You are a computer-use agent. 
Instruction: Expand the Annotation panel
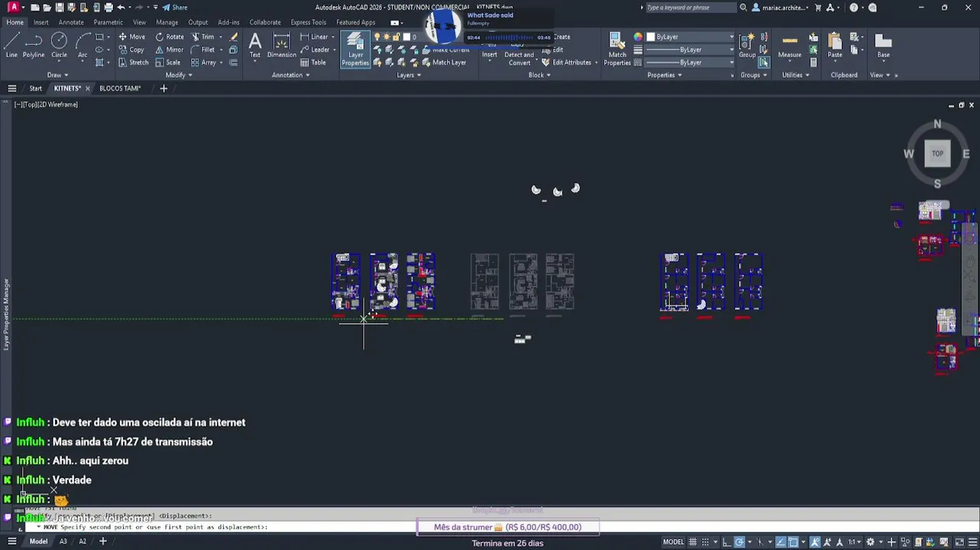pyautogui.click(x=290, y=75)
